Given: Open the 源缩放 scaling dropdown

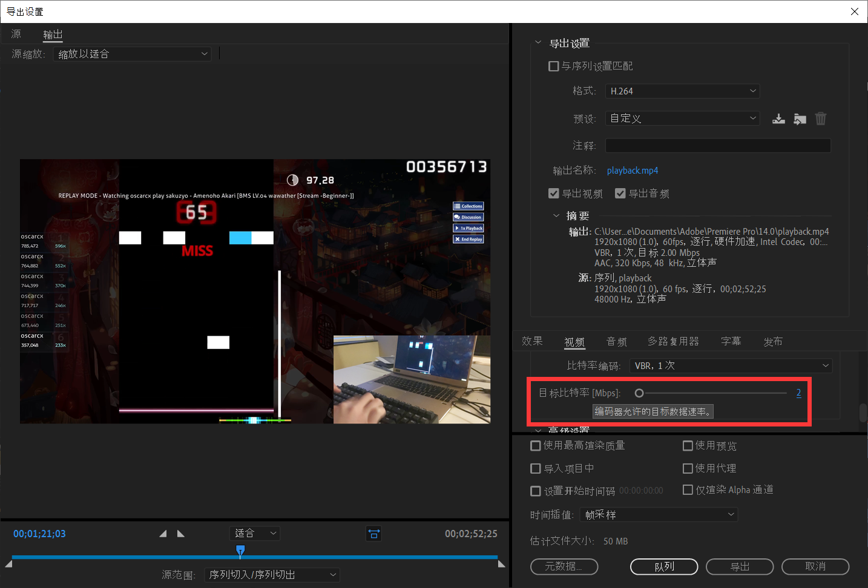Looking at the screenshot, I should point(132,54).
